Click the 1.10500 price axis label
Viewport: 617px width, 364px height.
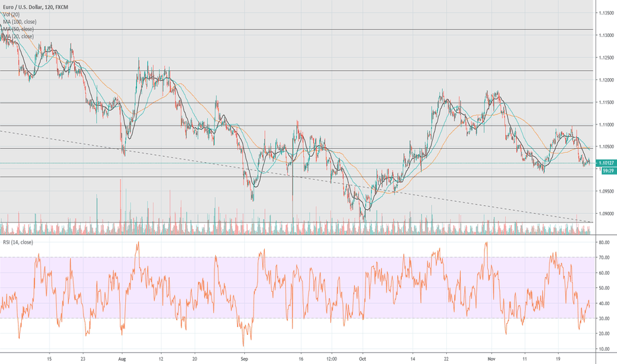pyautogui.click(x=604, y=146)
